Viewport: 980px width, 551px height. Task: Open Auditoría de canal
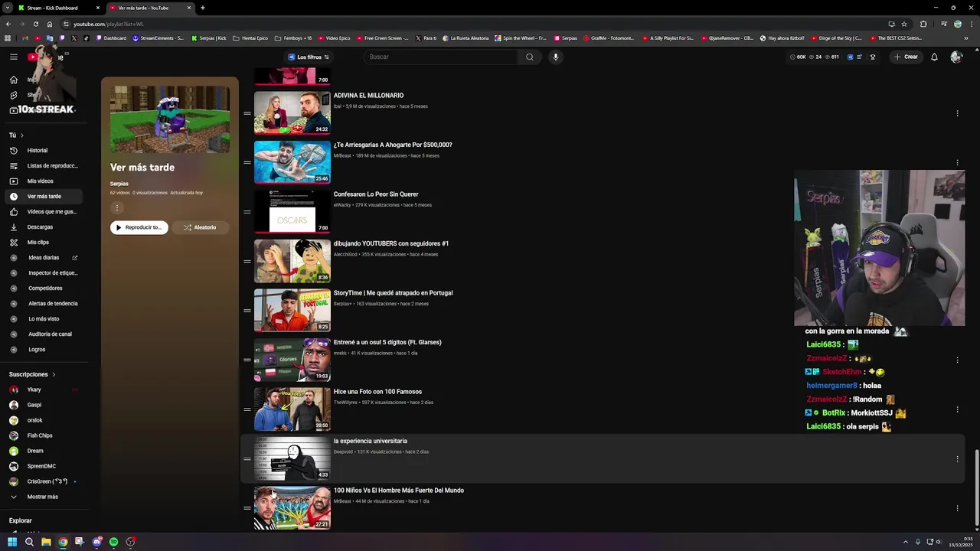44,334
